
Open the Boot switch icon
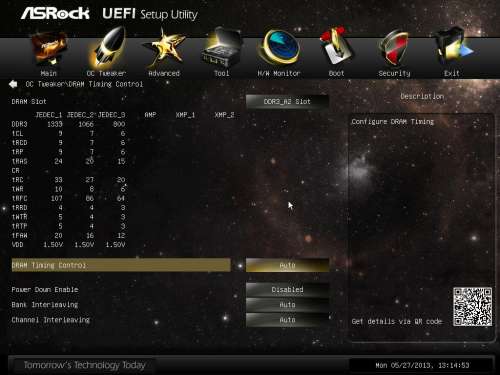(336, 47)
